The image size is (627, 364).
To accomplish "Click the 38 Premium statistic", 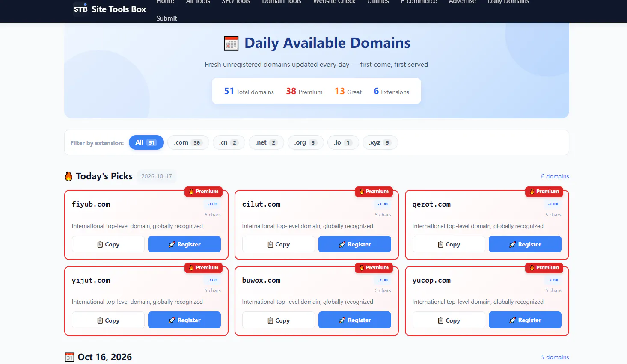I will coord(304,91).
